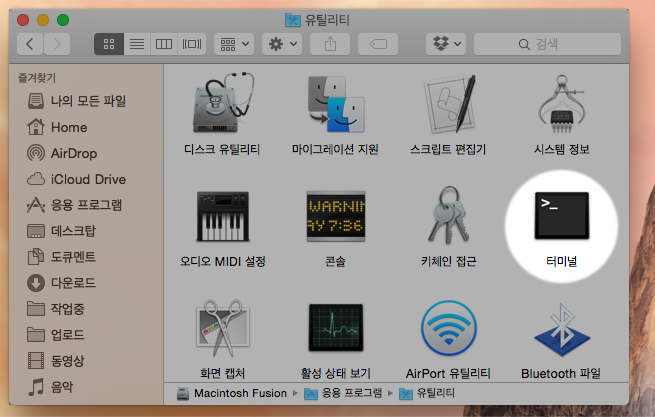The width and height of the screenshot is (655, 417).
Task: Select the Grab screen capture (화면 캡처) icon
Action: (x=223, y=328)
